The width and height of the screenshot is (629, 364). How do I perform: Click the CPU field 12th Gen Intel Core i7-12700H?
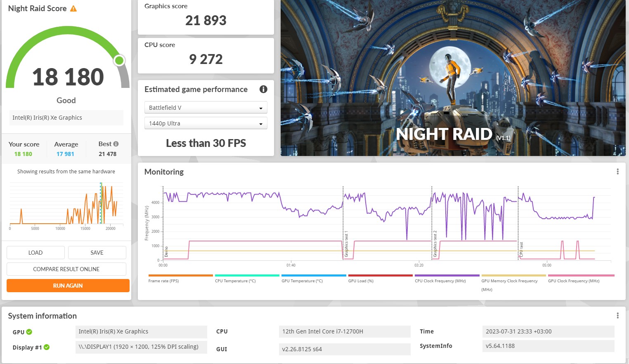(x=345, y=332)
